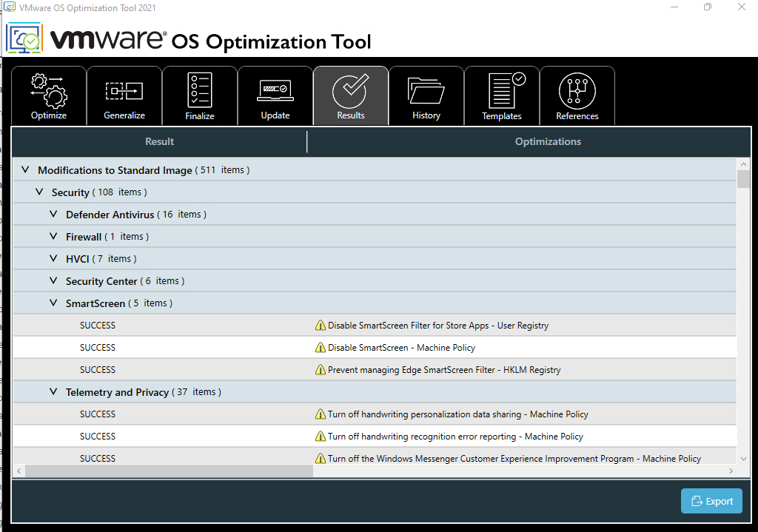Click horizontal scrollbar right arrow
758x532 pixels.
click(x=731, y=471)
